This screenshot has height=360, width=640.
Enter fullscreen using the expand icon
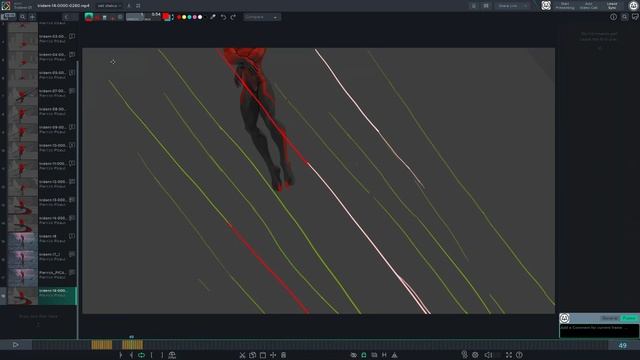pos(509,355)
